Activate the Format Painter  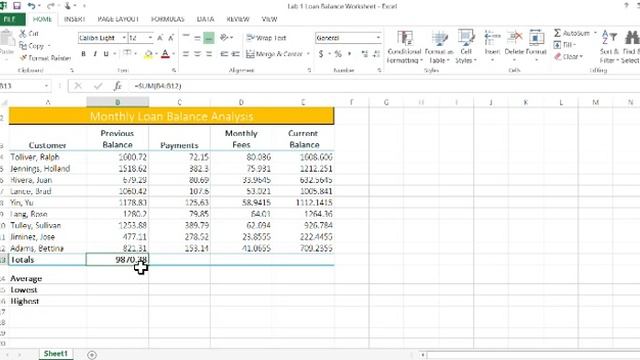coord(45,58)
